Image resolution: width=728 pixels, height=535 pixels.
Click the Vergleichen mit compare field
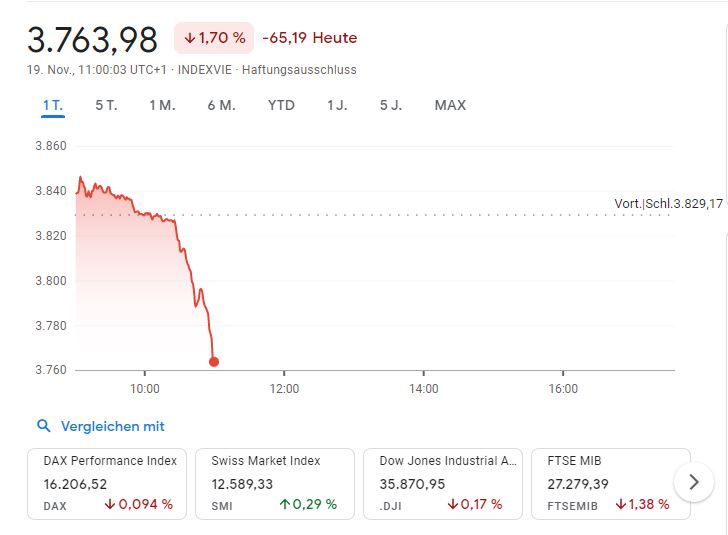112,426
